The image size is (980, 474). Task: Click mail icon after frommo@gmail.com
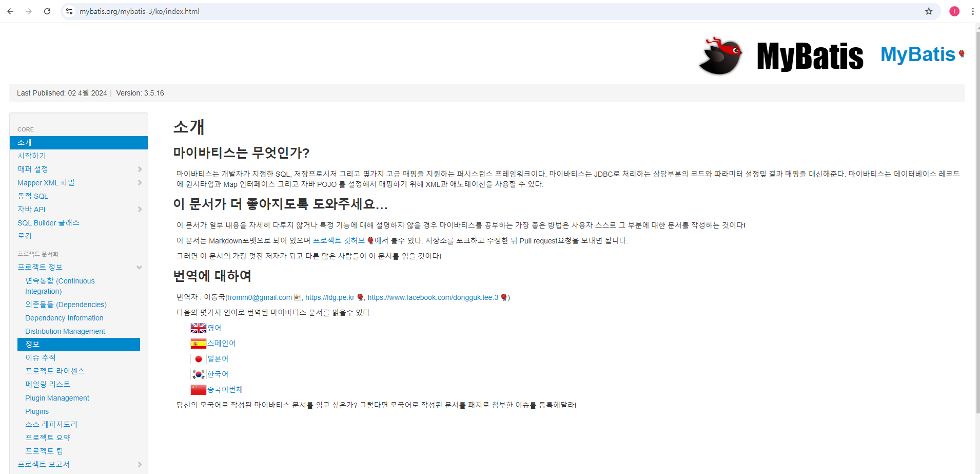point(298,297)
